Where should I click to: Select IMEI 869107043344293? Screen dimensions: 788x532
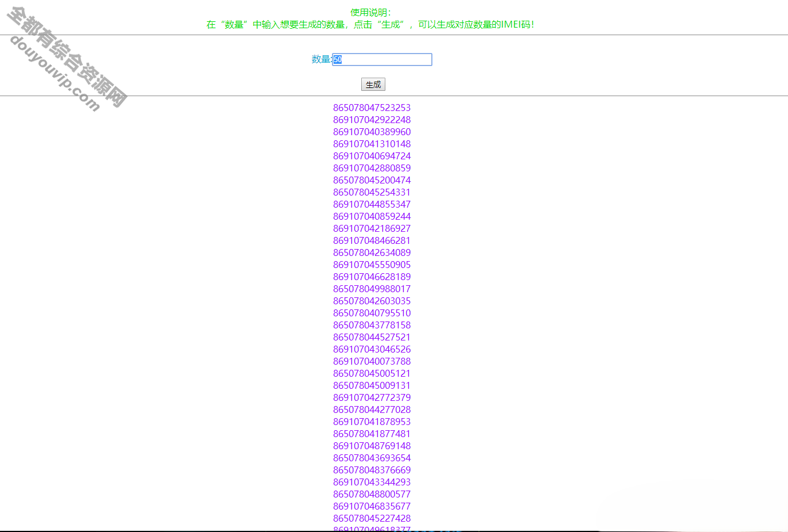372,482
